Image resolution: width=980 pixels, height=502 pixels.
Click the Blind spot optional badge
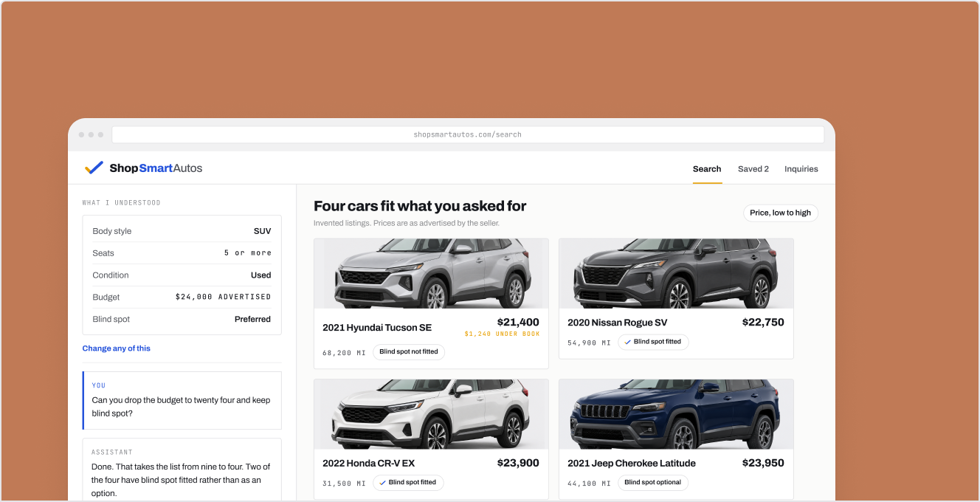(x=653, y=483)
